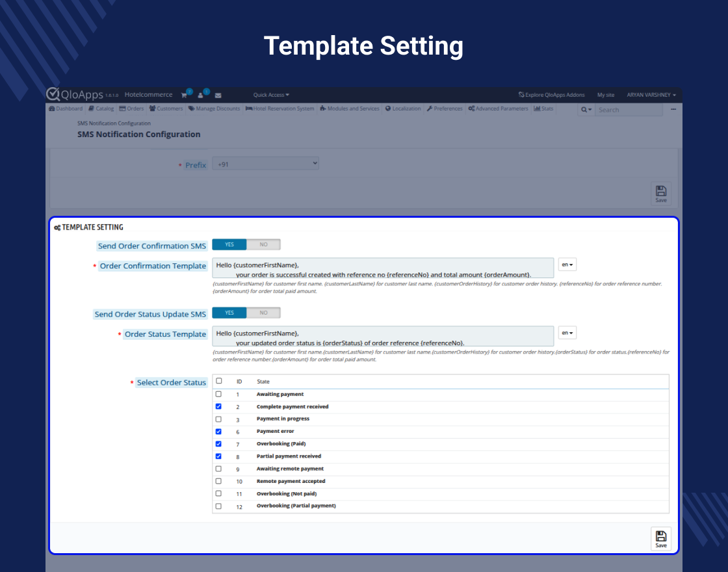The height and width of the screenshot is (572, 728).
Task: Open Modules and Services menu
Action: tap(350, 109)
